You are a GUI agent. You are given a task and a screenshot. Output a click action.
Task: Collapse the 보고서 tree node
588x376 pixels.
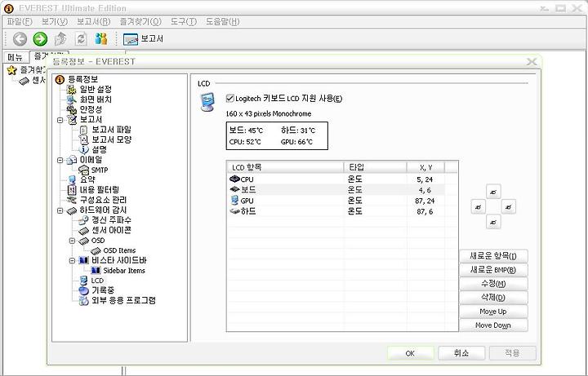tap(60, 120)
